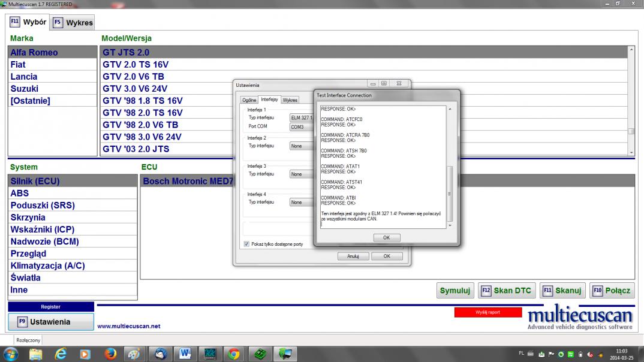Select ABS in the System list

(73, 194)
